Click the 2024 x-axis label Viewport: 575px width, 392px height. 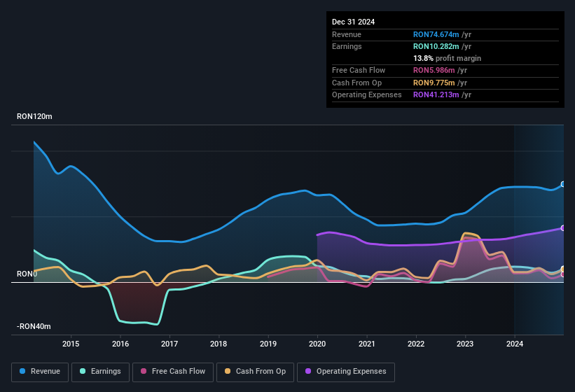(x=515, y=344)
